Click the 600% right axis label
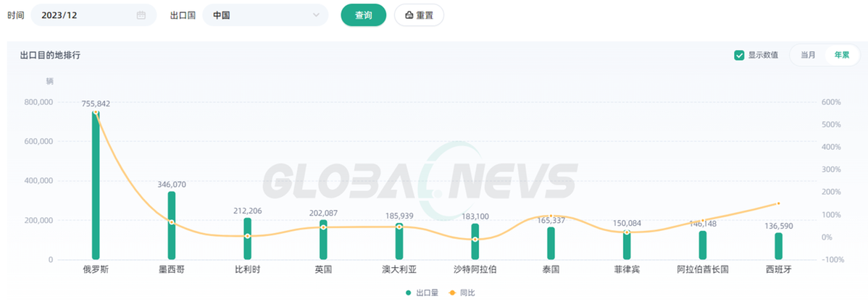This screenshot has width=868, height=304. (x=832, y=102)
